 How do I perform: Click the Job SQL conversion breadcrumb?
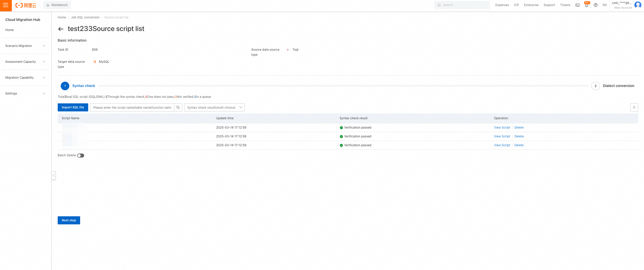85,17
